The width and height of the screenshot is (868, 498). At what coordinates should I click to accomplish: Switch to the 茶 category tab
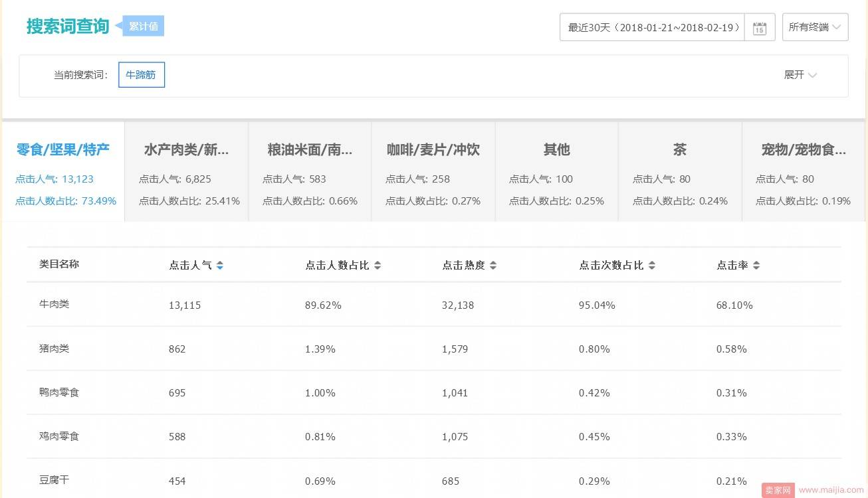680,171
